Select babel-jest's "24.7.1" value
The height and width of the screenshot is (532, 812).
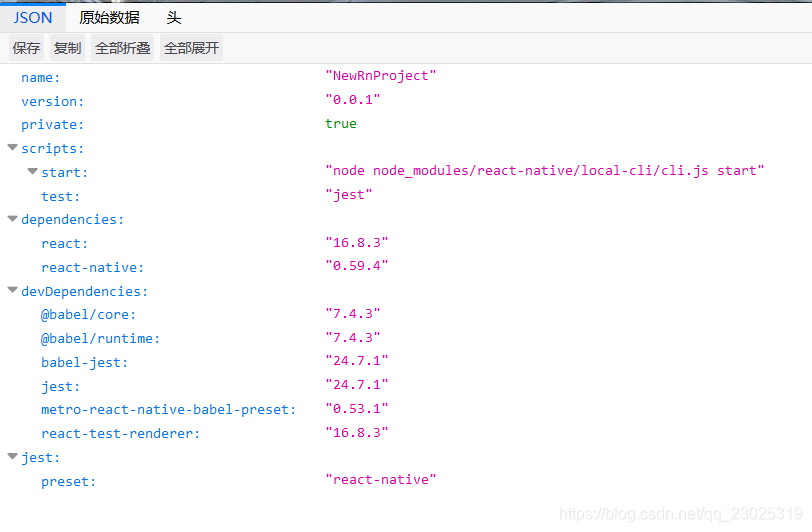pyautogui.click(x=357, y=361)
